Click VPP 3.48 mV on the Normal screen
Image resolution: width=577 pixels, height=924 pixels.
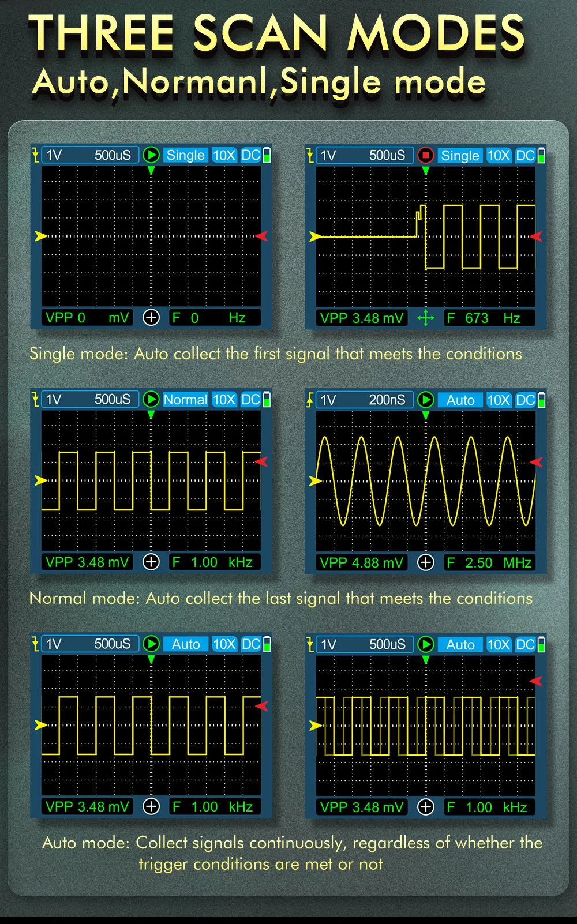87,562
